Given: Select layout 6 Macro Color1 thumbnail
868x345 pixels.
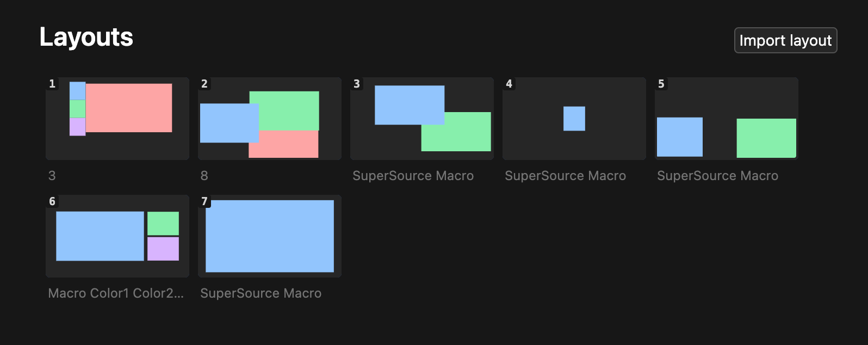Looking at the screenshot, I should tap(117, 236).
